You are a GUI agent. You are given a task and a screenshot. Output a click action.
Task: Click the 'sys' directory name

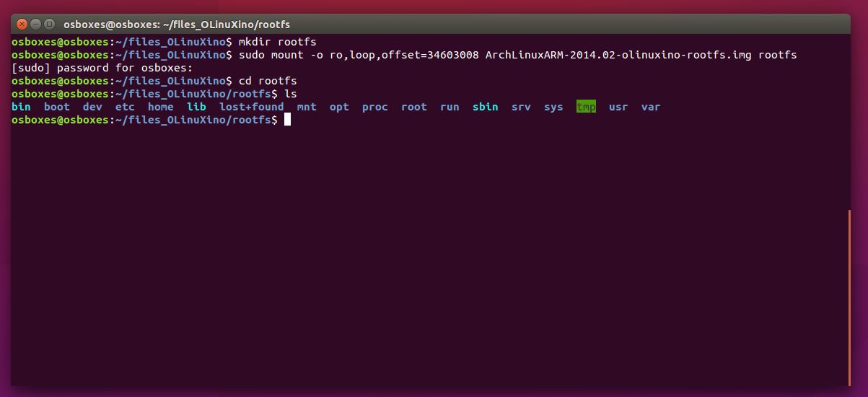tap(553, 107)
